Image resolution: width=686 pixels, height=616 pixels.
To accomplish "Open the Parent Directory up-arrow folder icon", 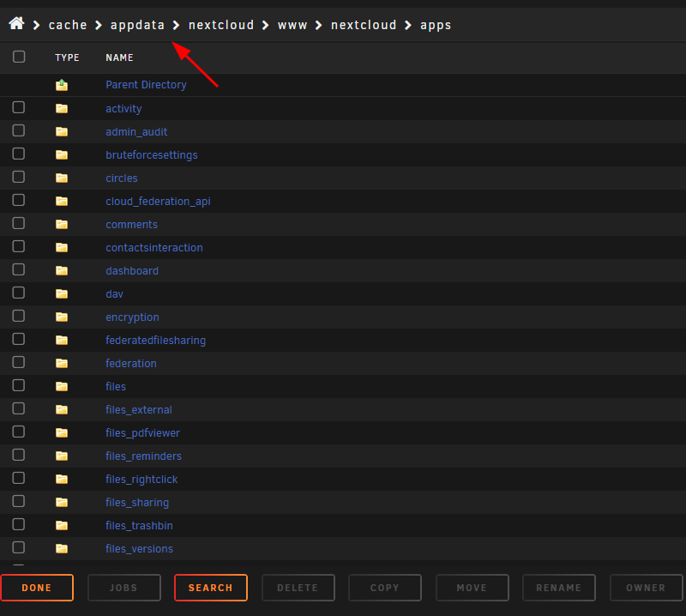I will click(x=62, y=85).
